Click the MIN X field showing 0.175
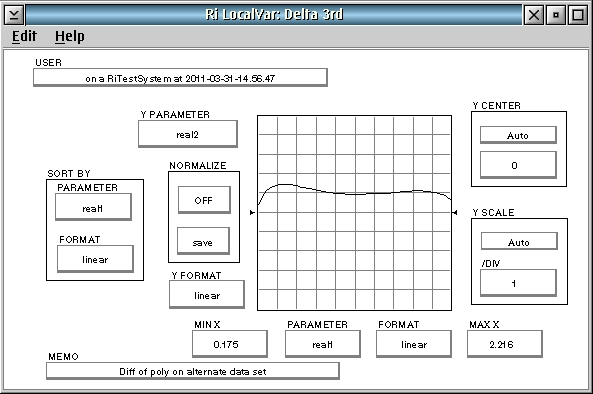Viewport: 593px width, 394px height. [x=230, y=344]
